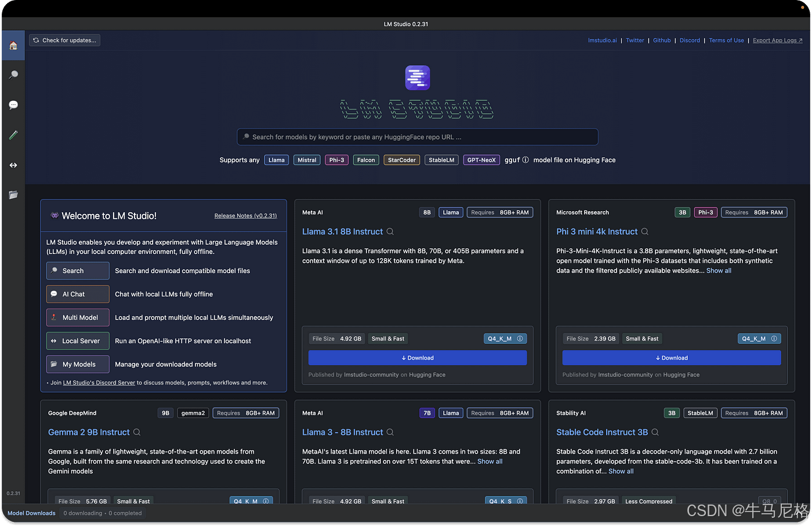
Task: Select the Mistral tag
Action: pyautogui.click(x=307, y=160)
